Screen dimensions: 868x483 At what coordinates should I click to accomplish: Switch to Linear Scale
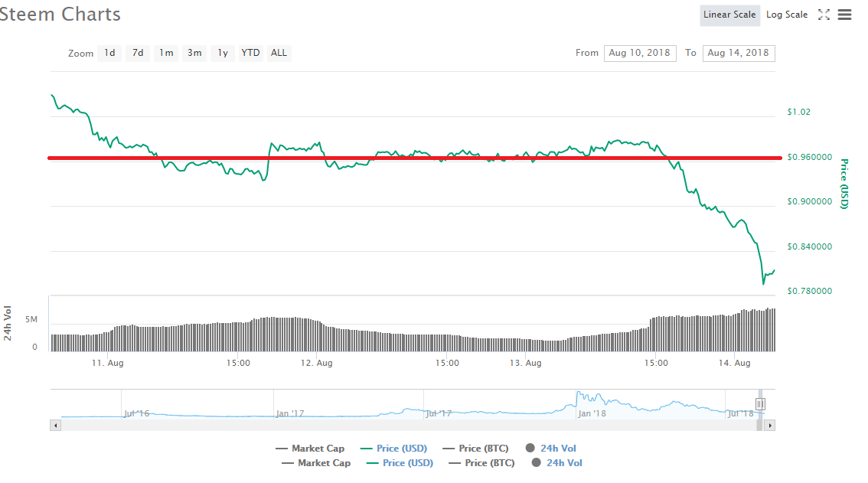[x=729, y=15]
